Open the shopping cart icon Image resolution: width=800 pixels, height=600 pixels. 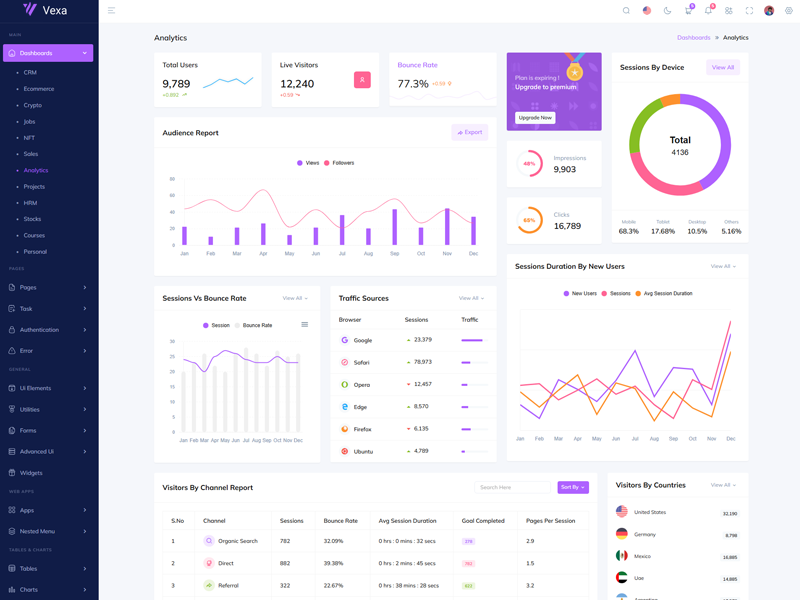[x=688, y=11]
